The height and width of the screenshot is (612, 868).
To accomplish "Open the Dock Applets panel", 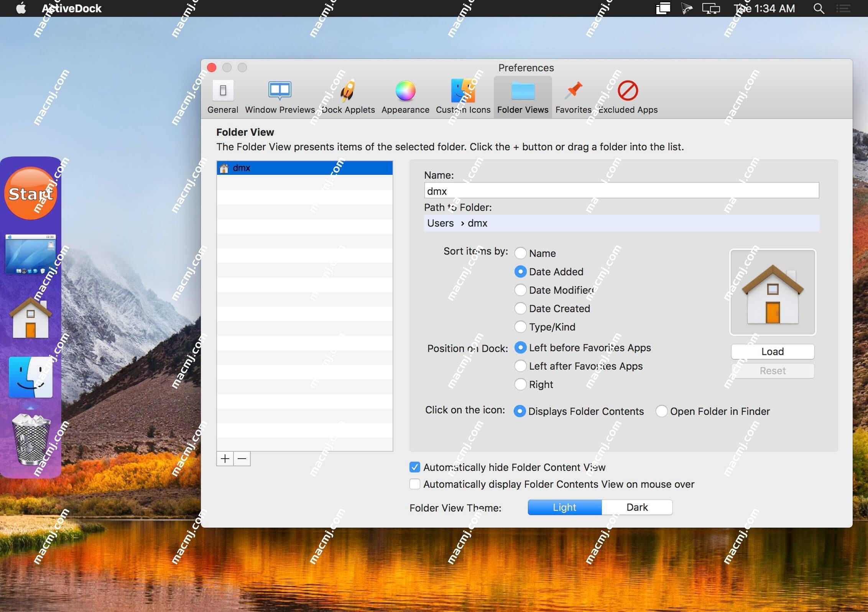I will click(348, 96).
